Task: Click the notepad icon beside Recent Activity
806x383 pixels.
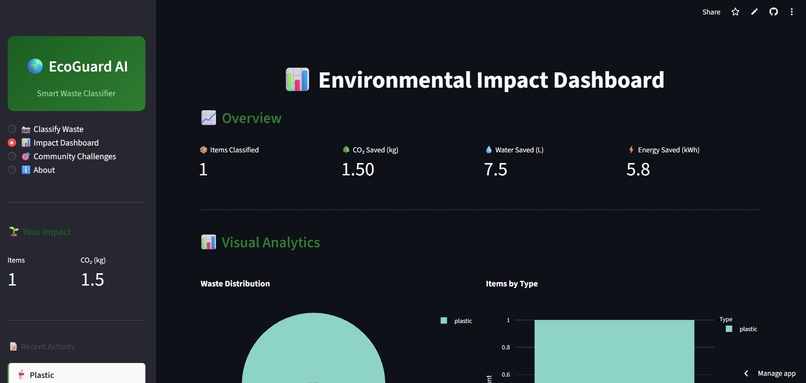Action: click(x=14, y=346)
